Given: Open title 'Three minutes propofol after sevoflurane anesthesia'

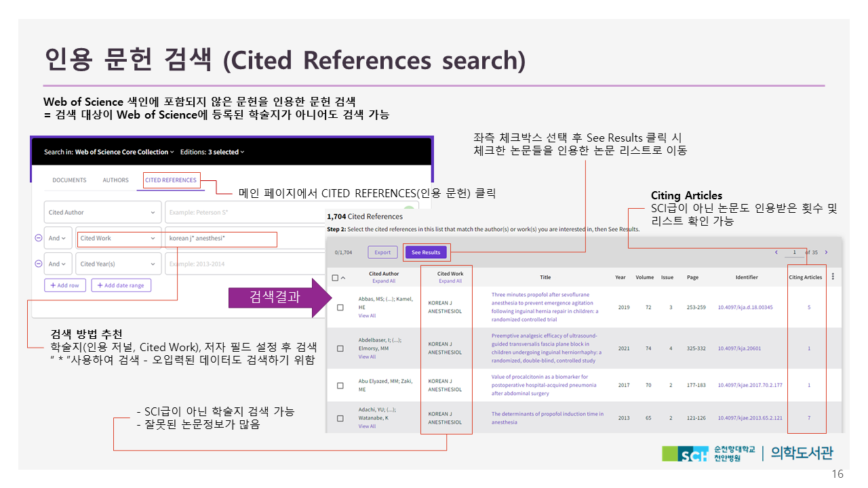Looking at the screenshot, I should coord(545,307).
